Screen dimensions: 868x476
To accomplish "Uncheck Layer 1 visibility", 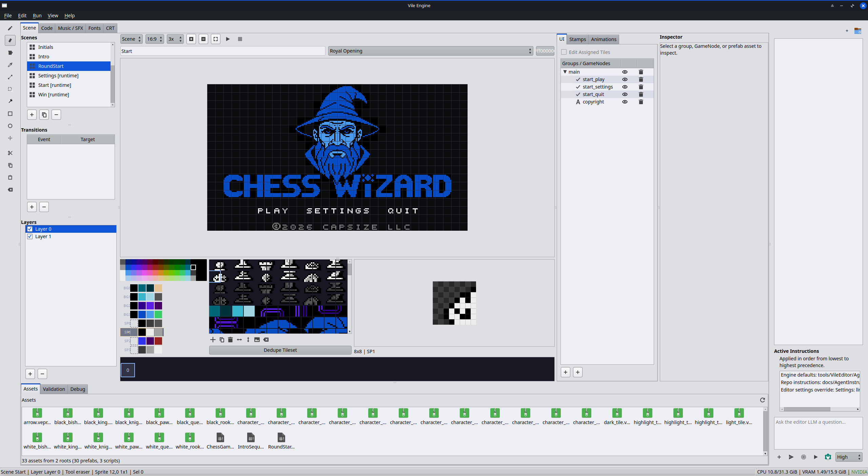I will (x=30, y=236).
